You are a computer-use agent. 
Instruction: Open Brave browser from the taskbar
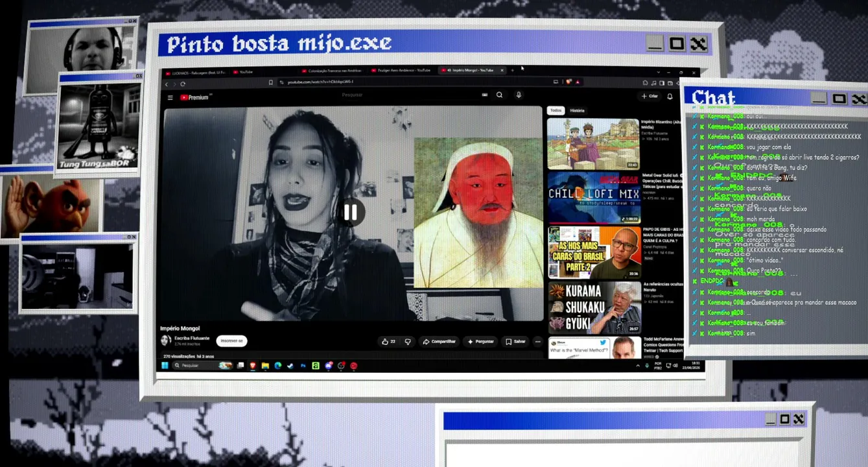(253, 366)
